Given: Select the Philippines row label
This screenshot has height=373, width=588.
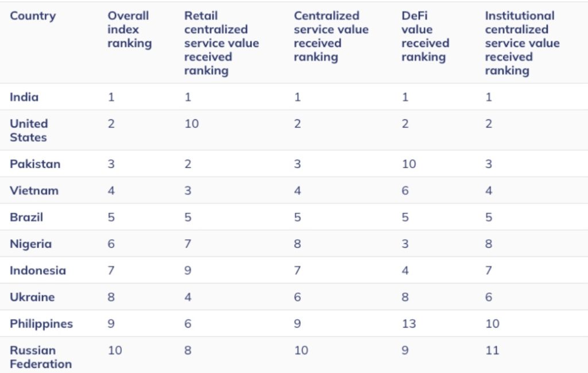Looking at the screenshot, I should click(x=41, y=324).
